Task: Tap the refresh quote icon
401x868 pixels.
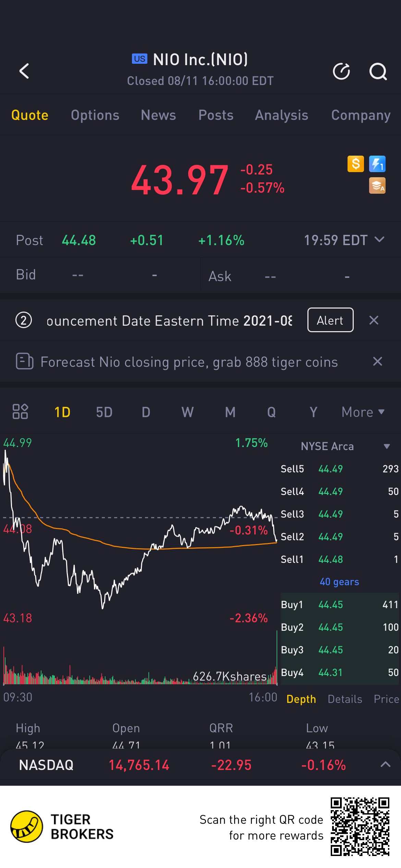Action: tap(341, 71)
